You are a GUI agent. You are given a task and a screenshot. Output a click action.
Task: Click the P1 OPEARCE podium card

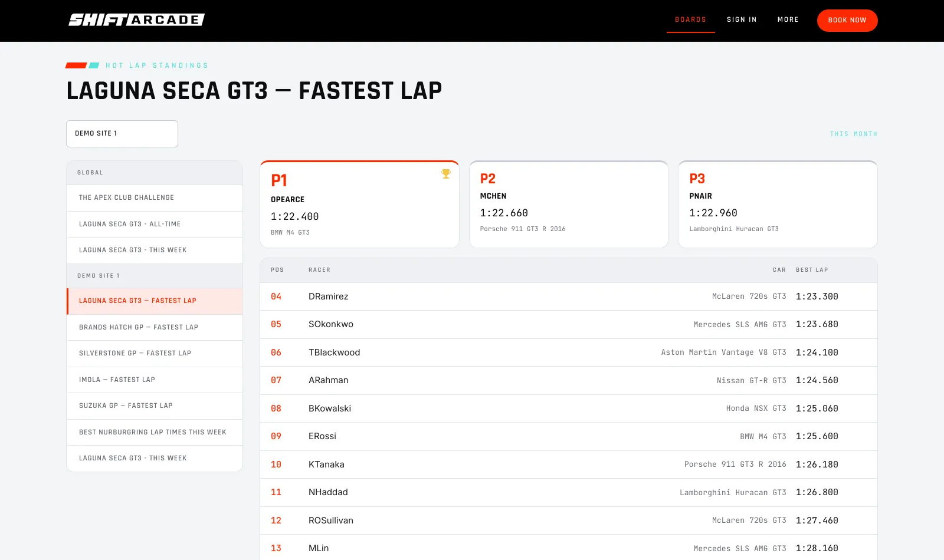[359, 205]
